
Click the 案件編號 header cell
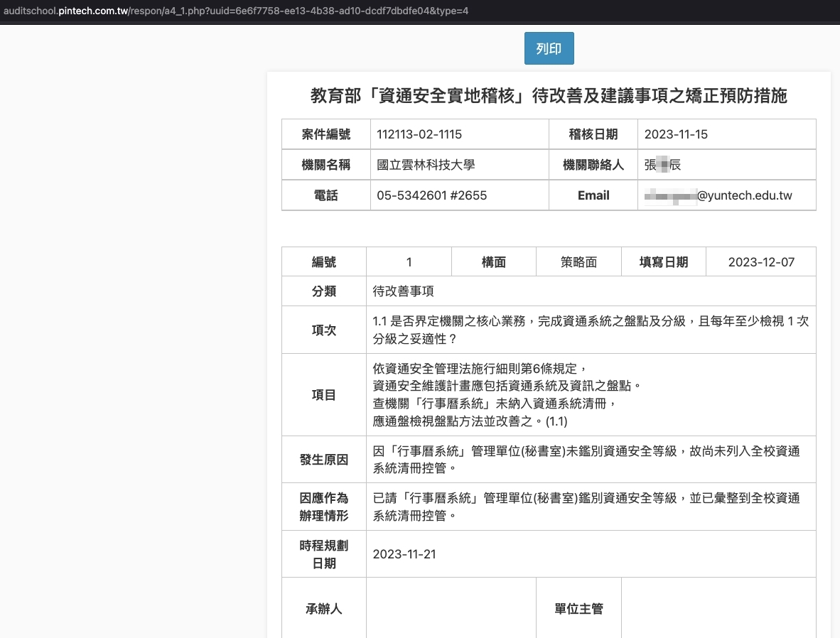click(325, 134)
